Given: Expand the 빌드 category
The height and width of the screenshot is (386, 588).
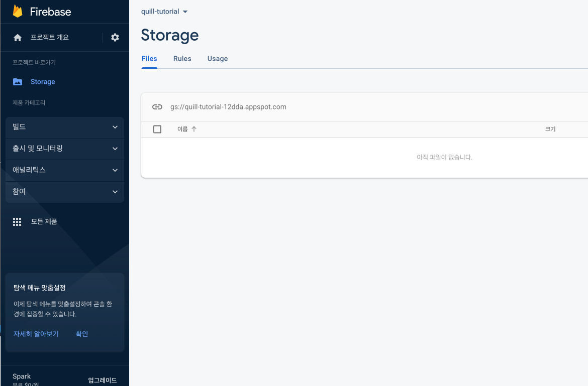Looking at the screenshot, I should 65,127.
